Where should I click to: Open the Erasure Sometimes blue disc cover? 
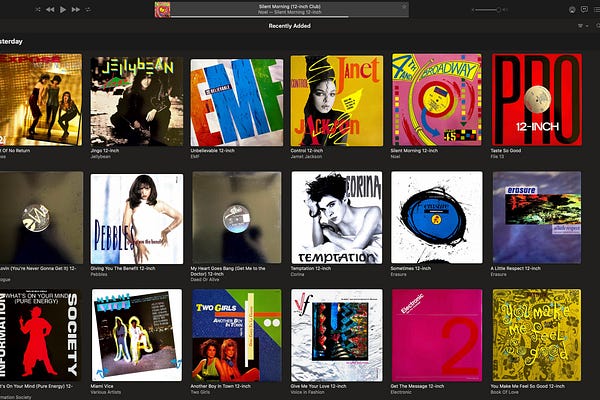pyautogui.click(x=437, y=217)
